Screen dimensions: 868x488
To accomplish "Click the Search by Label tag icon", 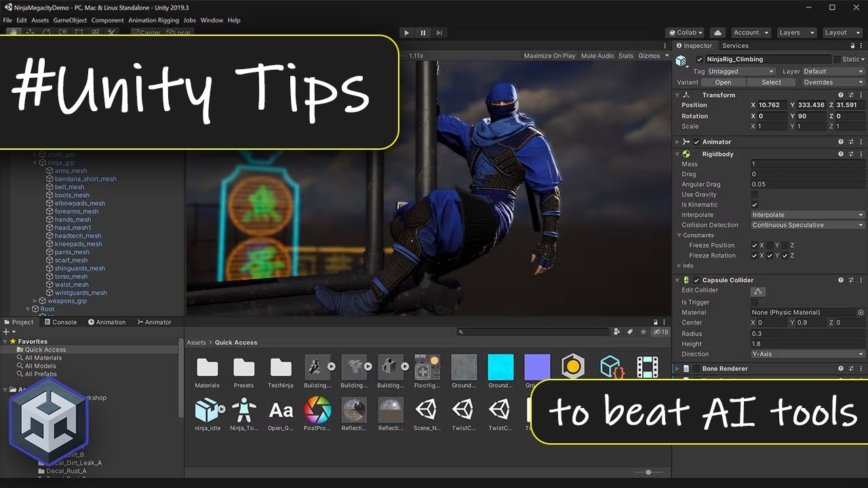I will click(x=630, y=332).
